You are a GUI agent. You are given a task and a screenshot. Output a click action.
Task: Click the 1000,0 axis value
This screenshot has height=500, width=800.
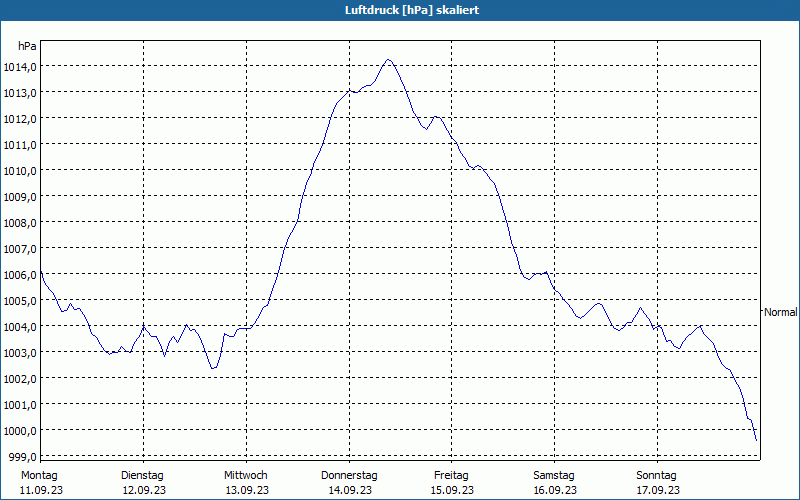click(19, 431)
